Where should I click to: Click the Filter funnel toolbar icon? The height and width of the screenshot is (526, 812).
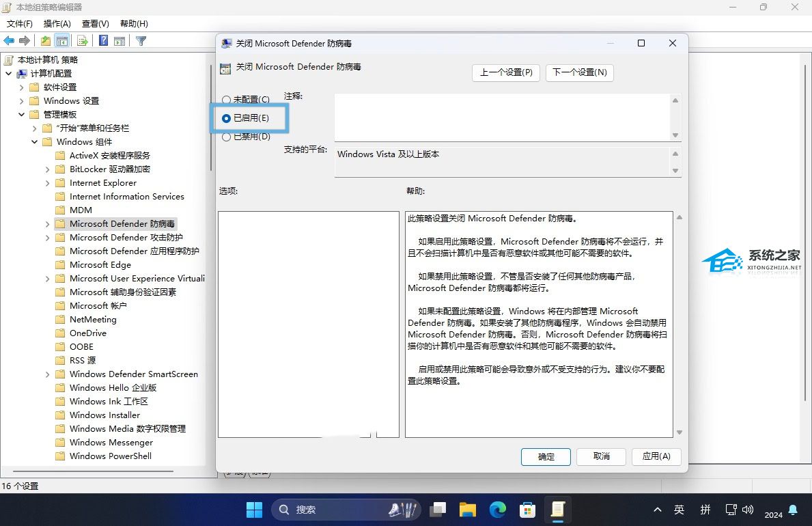coord(141,40)
